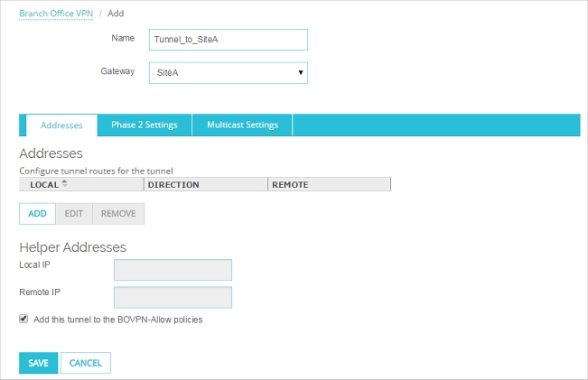Click the Add breadcrumb text
Viewport: 588px width, 380px height.
tap(116, 14)
